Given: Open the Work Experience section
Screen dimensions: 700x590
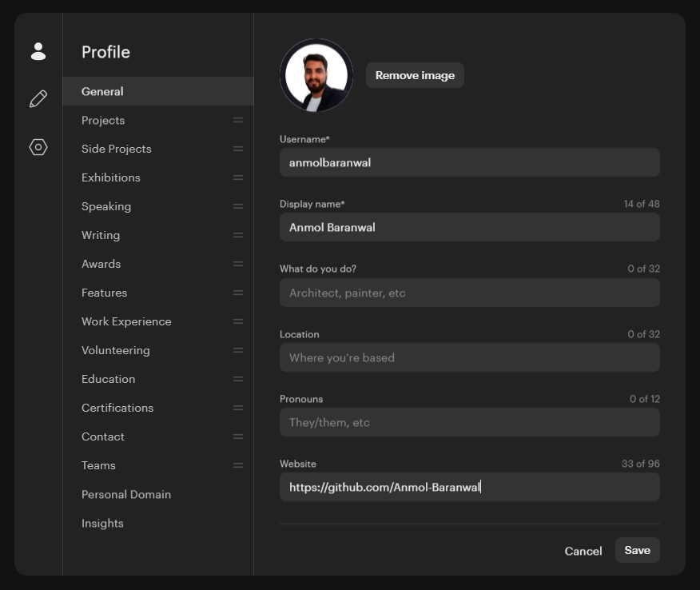Looking at the screenshot, I should pos(158,321).
